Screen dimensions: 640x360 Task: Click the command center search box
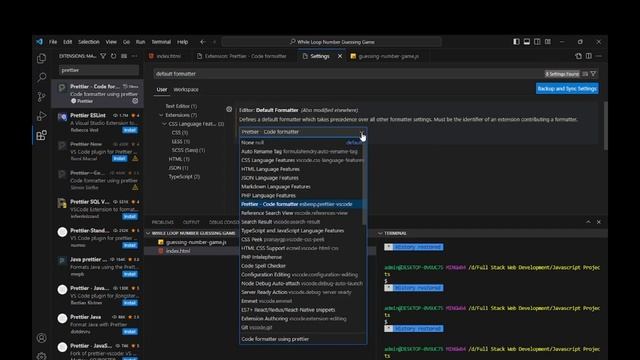[331, 42]
